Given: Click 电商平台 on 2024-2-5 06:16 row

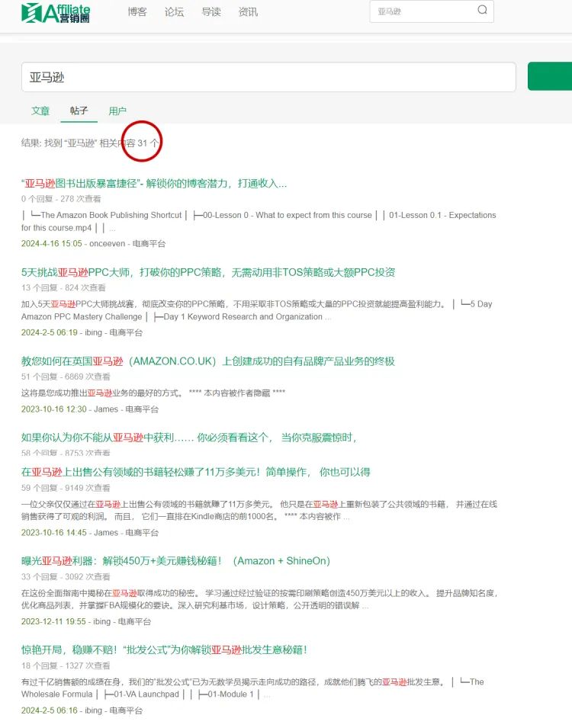Looking at the screenshot, I should 126,710.
